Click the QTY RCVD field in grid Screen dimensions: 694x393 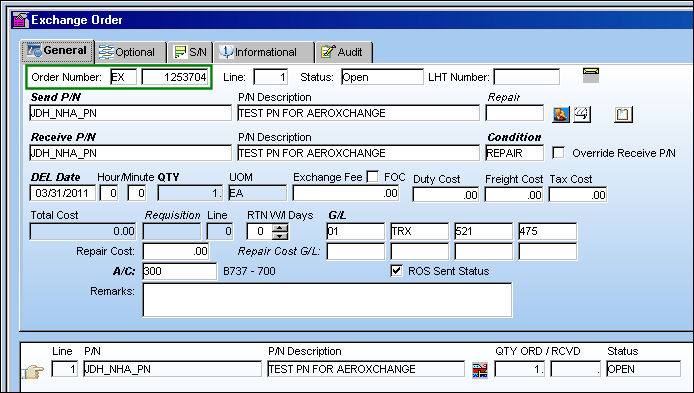pos(575,369)
